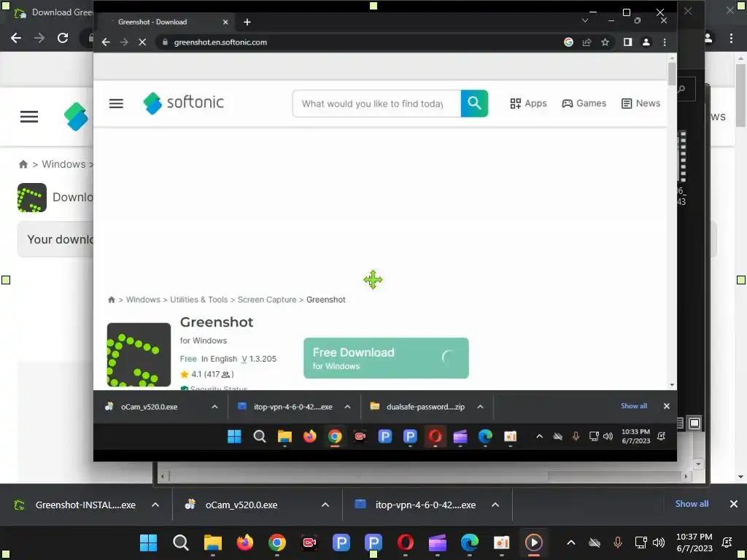
Task: Open three-dot menu in inner browser
Action: (665, 42)
